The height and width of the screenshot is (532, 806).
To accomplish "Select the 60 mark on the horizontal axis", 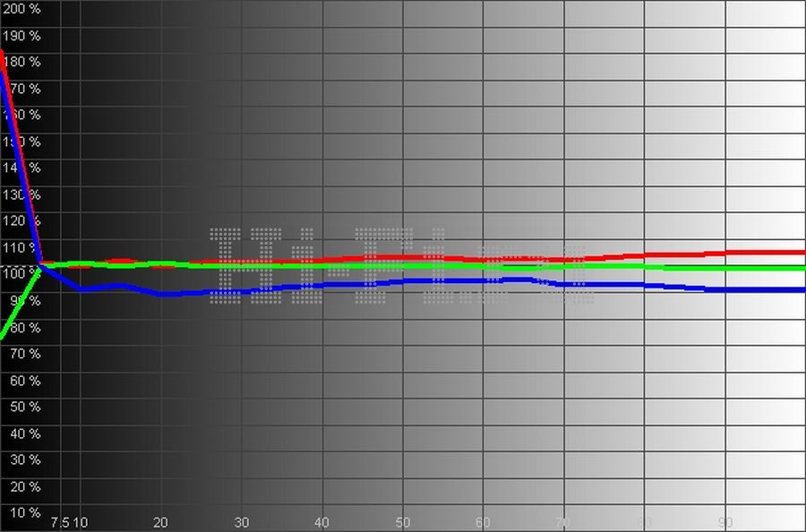I will (x=484, y=522).
